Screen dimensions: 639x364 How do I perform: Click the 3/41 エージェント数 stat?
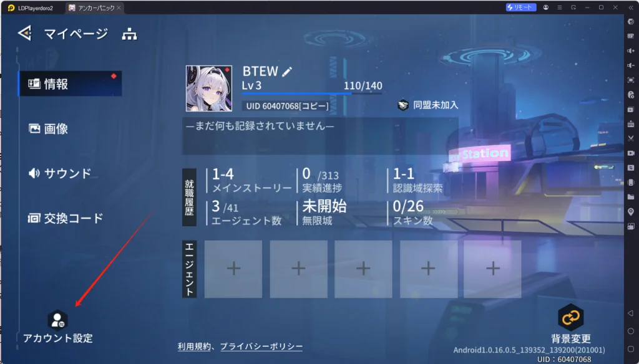(x=246, y=213)
